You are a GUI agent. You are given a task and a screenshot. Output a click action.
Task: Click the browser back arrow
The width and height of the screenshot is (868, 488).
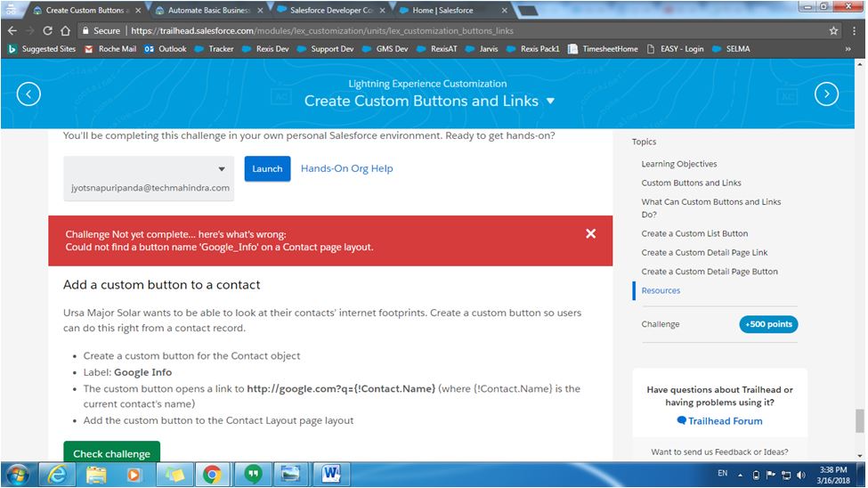click(12, 30)
